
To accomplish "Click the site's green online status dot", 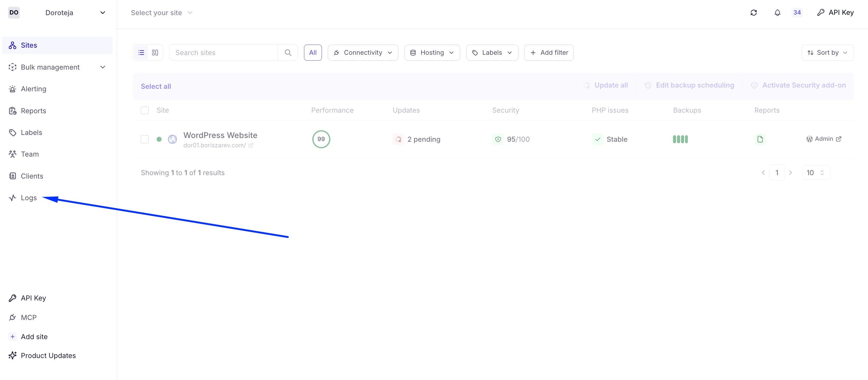I will pyautogui.click(x=159, y=139).
